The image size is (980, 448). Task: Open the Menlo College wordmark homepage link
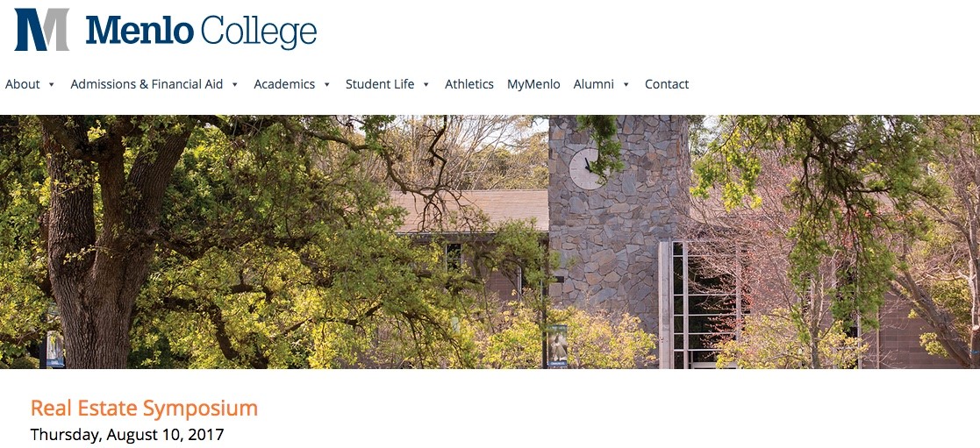click(201, 31)
